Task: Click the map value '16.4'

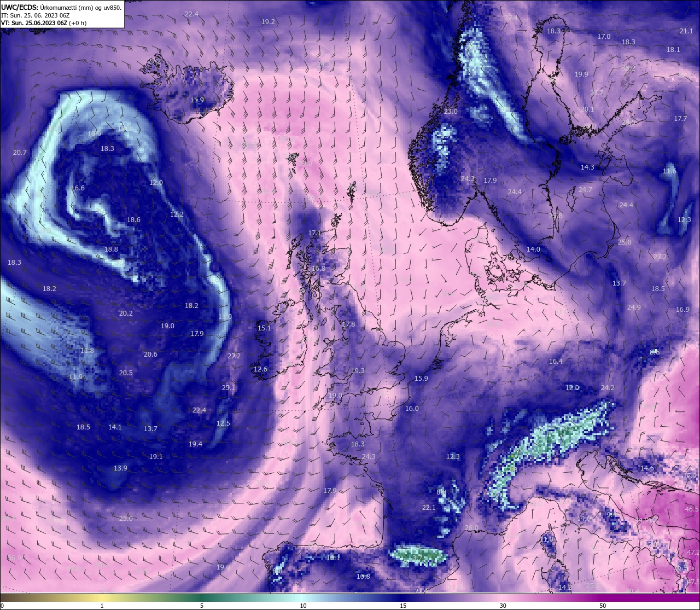Action: click(556, 362)
